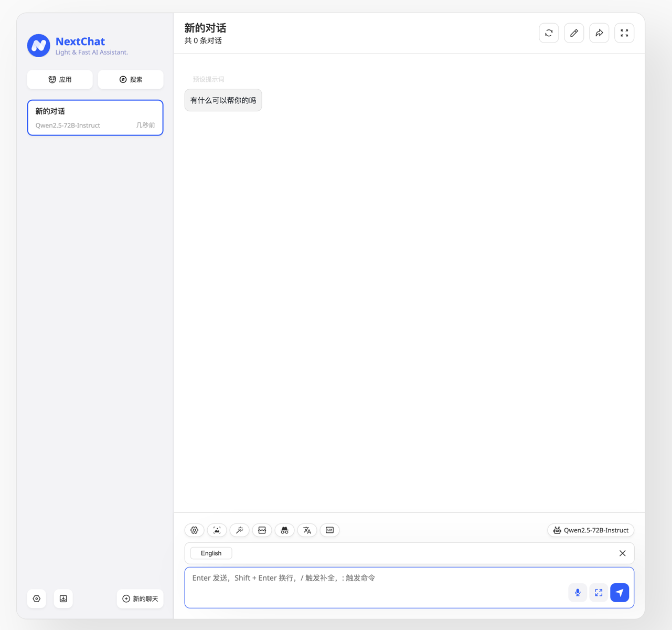Select the English language chip
Image resolution: width=672 pixels, height=630 pixels.
[211, 553]
